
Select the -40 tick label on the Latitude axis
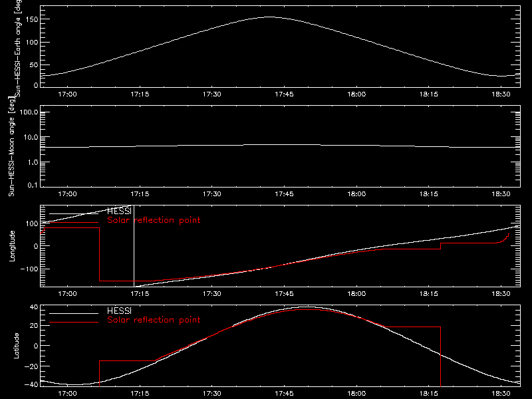pyautogui.click(x=31, y=385)
